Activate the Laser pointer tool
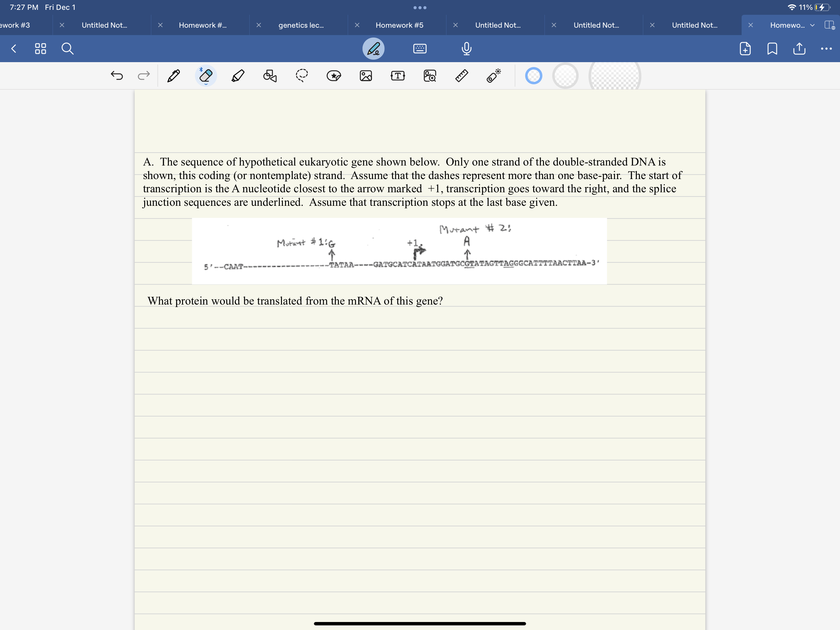Image resolution: width=840 pixels, height=630 pixels. click(x=494, y=76)
